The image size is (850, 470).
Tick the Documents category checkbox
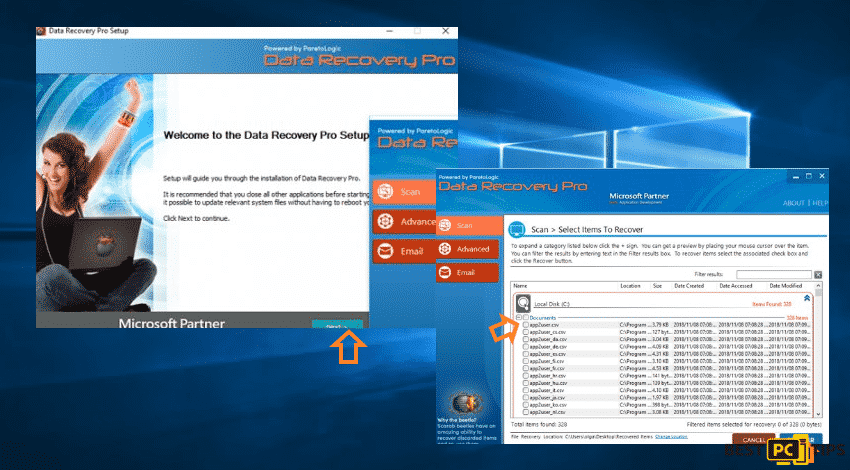(x=526, y=317)
